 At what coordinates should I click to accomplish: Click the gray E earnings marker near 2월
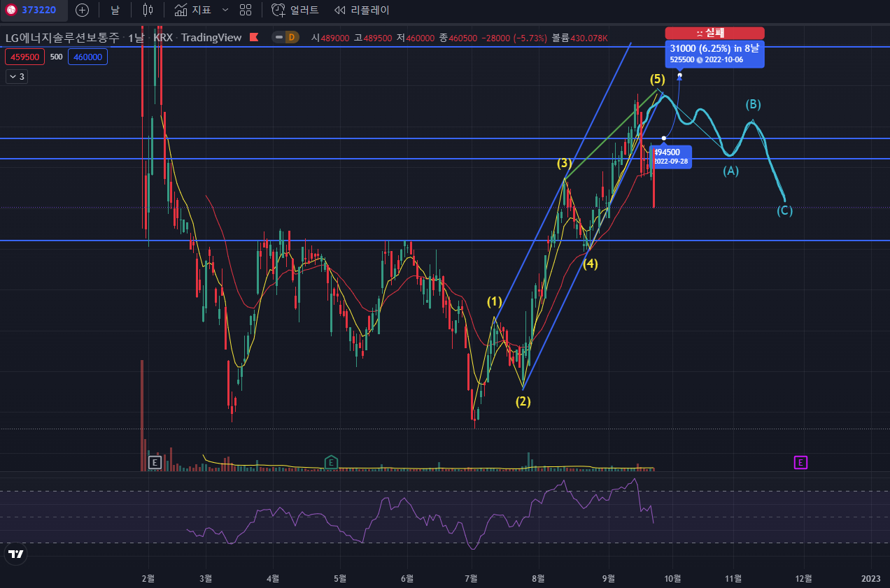tap(155, 461)
